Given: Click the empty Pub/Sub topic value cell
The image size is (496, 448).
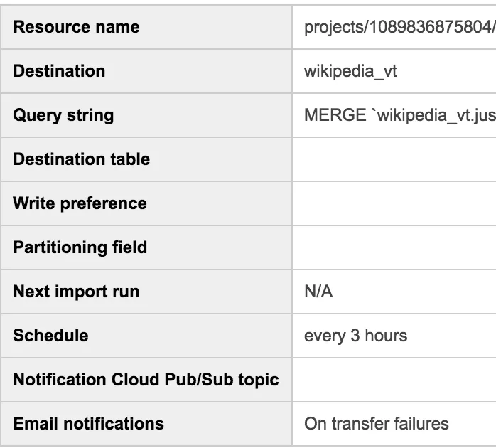Looking at the screenshot, I should tap(394, 380).
